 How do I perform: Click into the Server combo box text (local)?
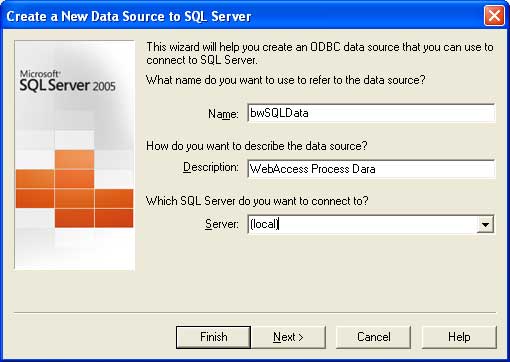tap(363, 224)
